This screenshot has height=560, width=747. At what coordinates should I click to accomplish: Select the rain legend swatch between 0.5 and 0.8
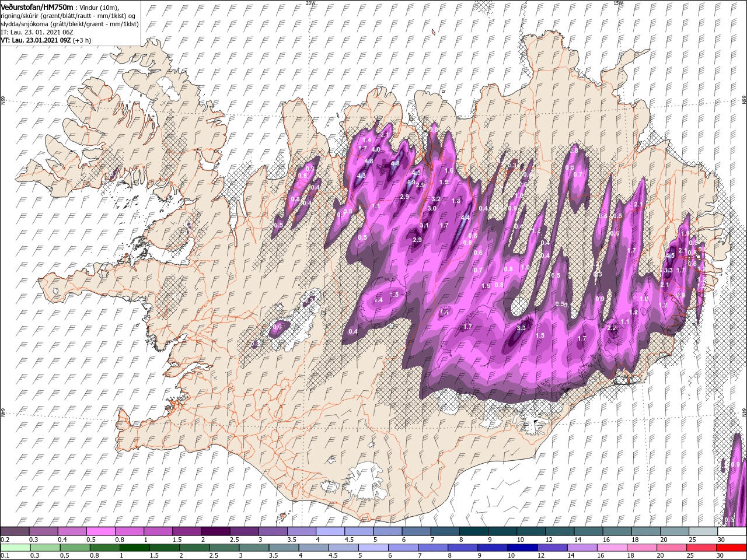pyautogui.click(x=75, y=548)
